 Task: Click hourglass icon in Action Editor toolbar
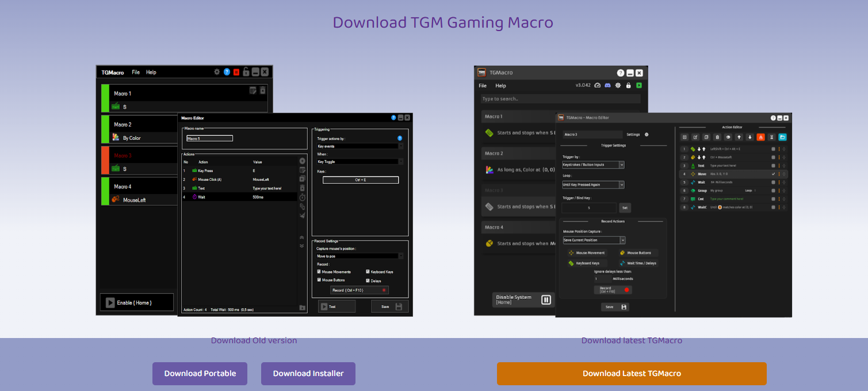pyautogui.click(x=771, y=137)
